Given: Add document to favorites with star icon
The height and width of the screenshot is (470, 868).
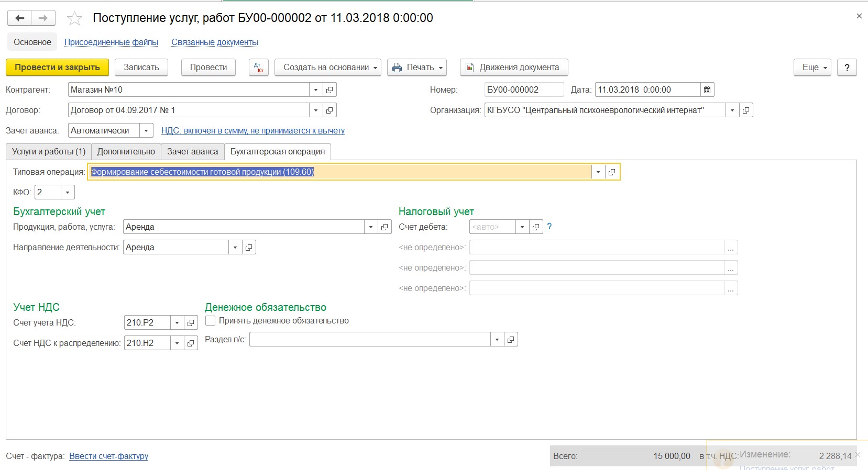Looking at the screenshot, I should click(74, 19).
